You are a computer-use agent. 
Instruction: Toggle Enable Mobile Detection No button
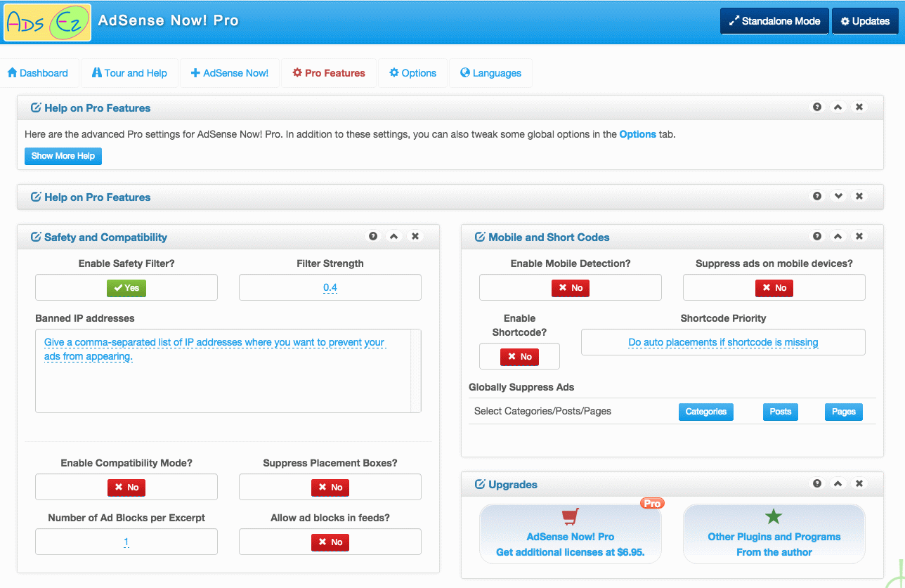(571, 288)
